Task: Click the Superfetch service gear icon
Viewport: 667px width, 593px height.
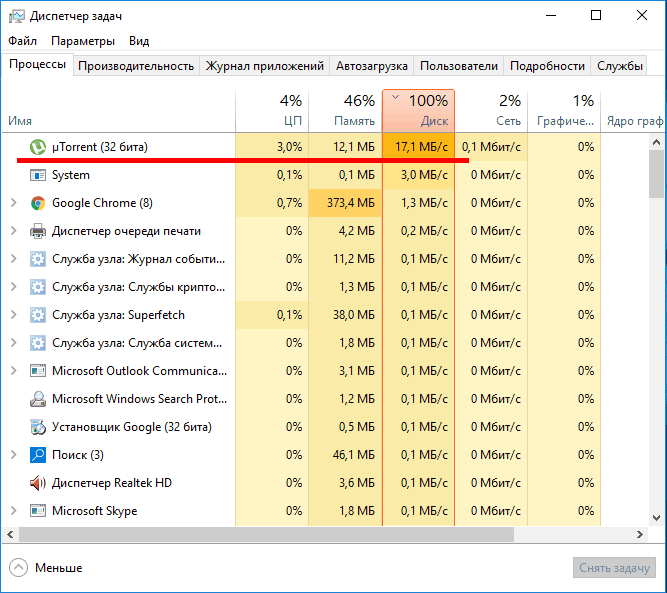Action: tap(38, 315)
